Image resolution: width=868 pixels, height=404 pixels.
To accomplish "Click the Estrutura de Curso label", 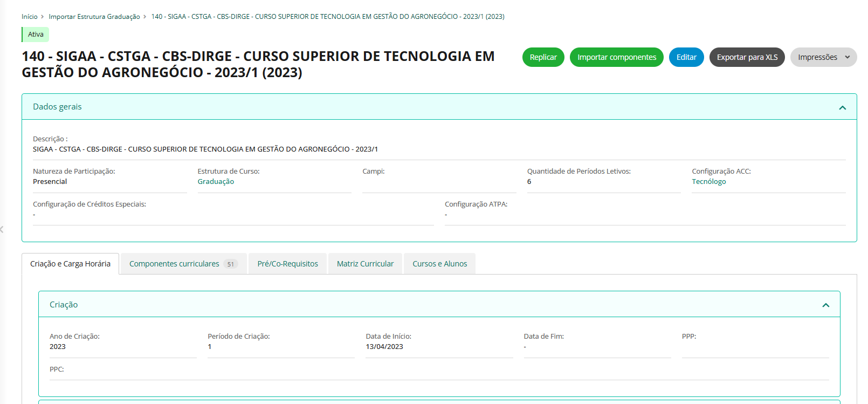I will [229, 172].
